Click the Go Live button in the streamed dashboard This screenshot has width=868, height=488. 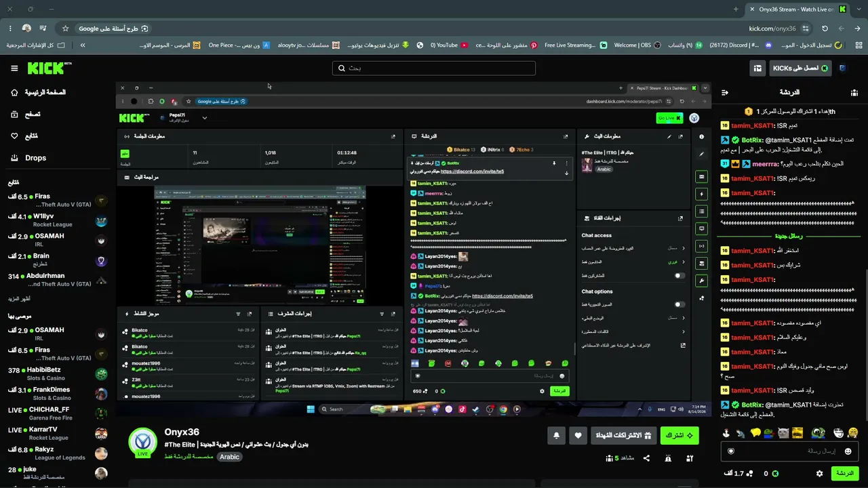tap(669, 118)
